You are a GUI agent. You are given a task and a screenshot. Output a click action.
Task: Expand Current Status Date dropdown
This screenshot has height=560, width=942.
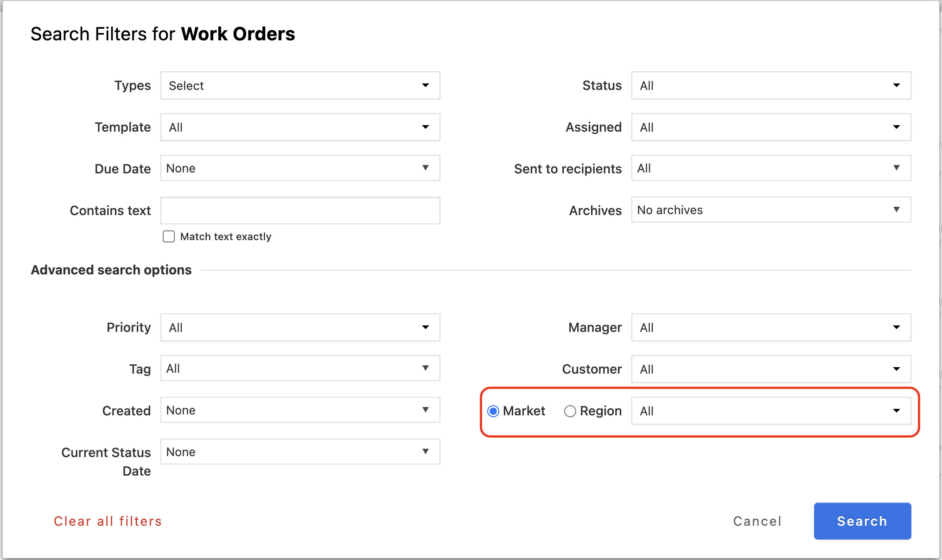pos(300,452)
